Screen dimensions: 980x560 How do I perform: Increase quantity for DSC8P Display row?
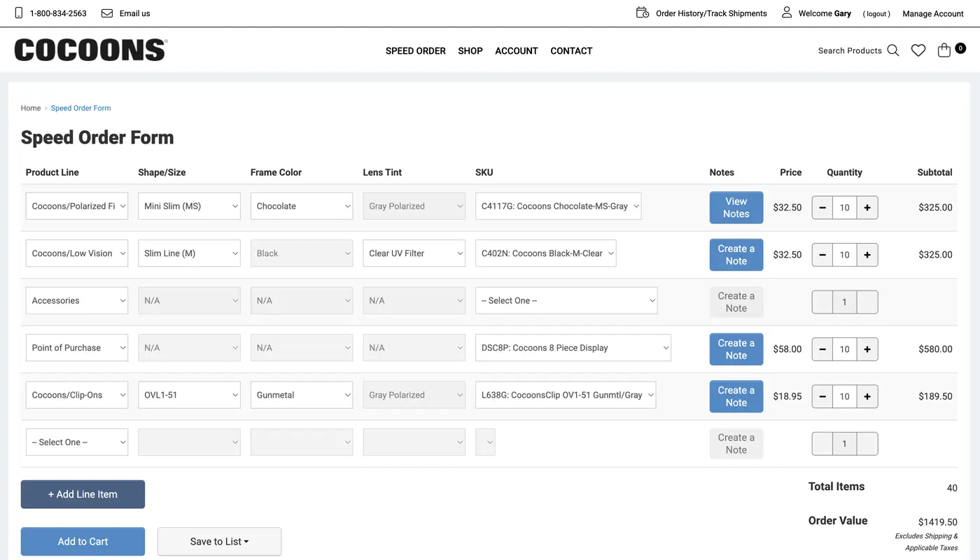point(867,349)
